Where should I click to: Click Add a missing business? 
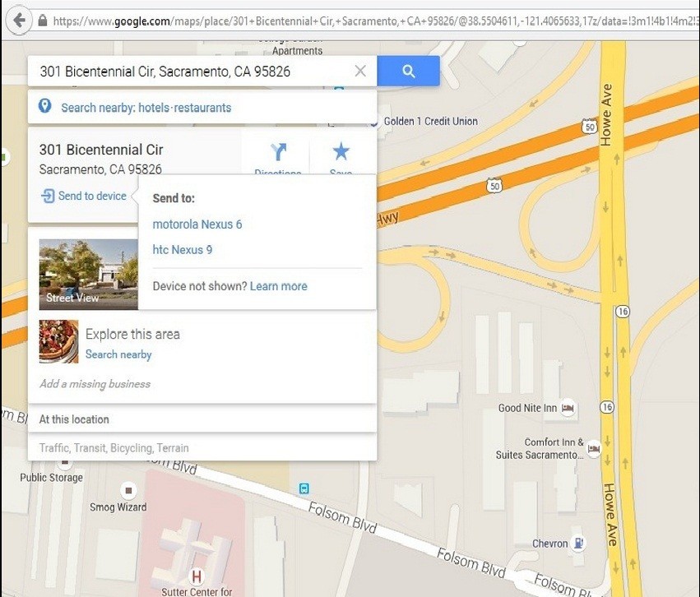tap(95, 384)
